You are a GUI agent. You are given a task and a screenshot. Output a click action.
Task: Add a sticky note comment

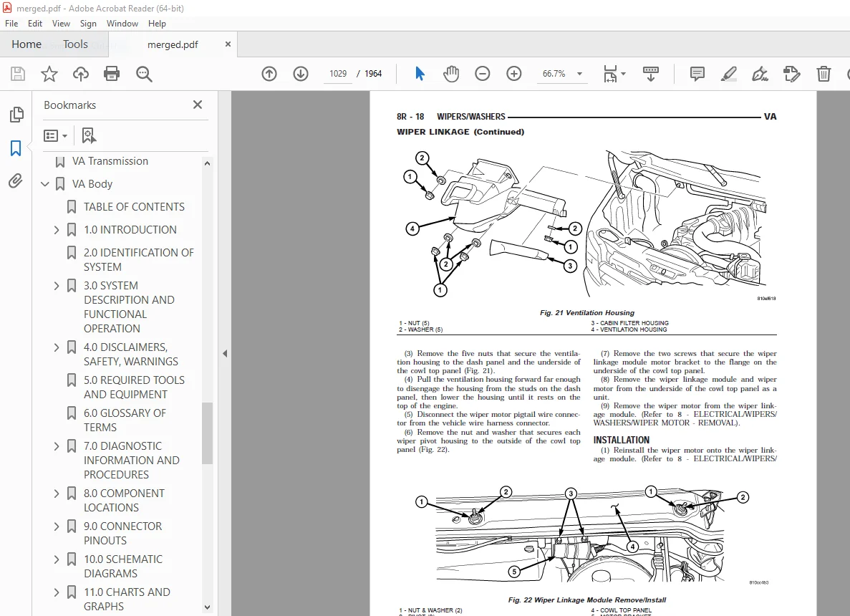(697, 74)
